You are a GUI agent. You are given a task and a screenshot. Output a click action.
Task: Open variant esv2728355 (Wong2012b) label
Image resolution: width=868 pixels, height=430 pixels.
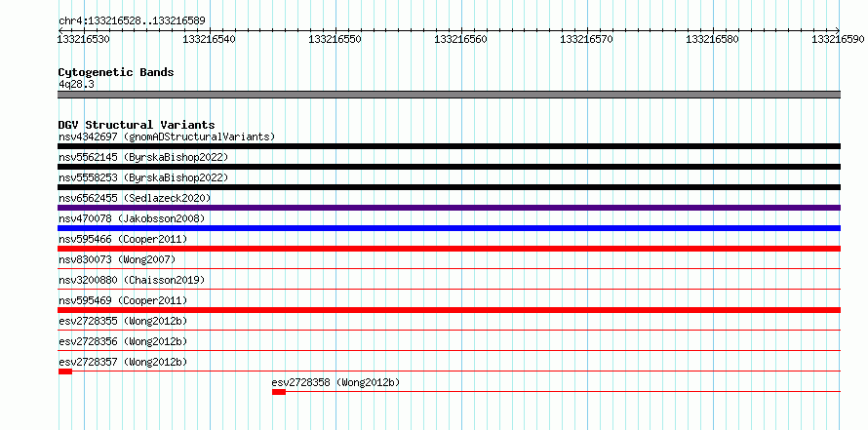[x=123, y=321]
